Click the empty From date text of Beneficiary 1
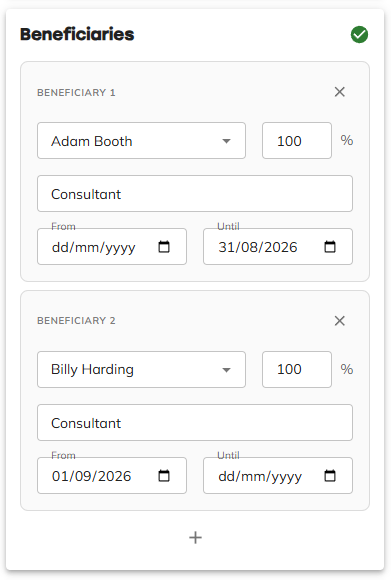Screen dimensions: 391x580 pyautogui.click(x=94, y=247)
